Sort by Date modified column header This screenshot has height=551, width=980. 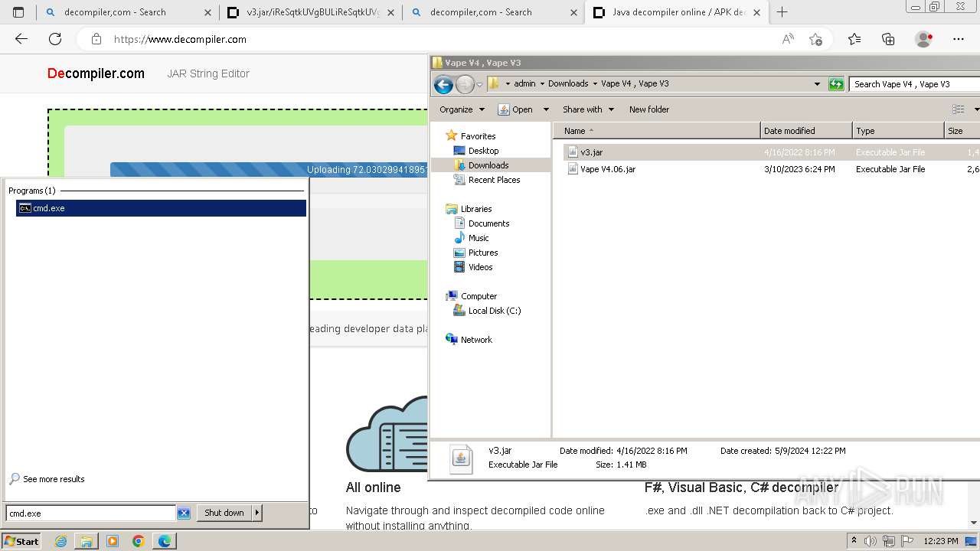(x=806, y=131)
